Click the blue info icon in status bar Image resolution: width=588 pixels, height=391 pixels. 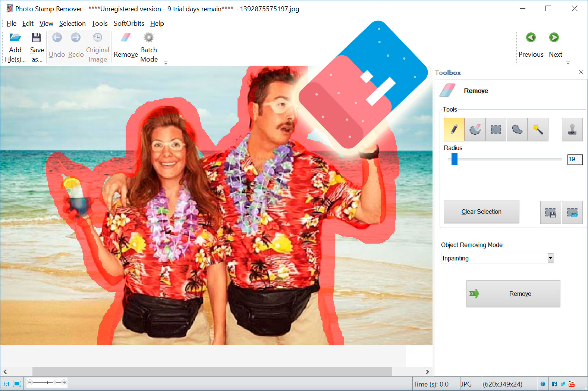click(x=543, y=384)
